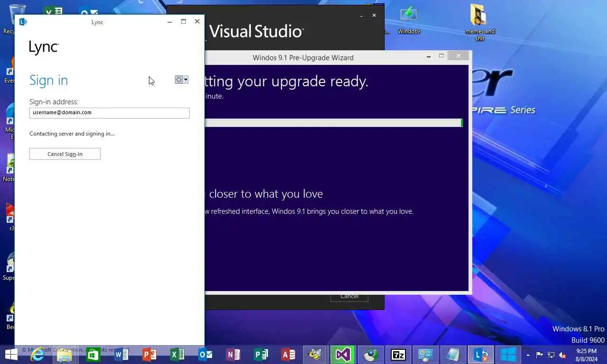
Task: Click 'Contacting server and signing in...' status text
Action: (72, 134)
